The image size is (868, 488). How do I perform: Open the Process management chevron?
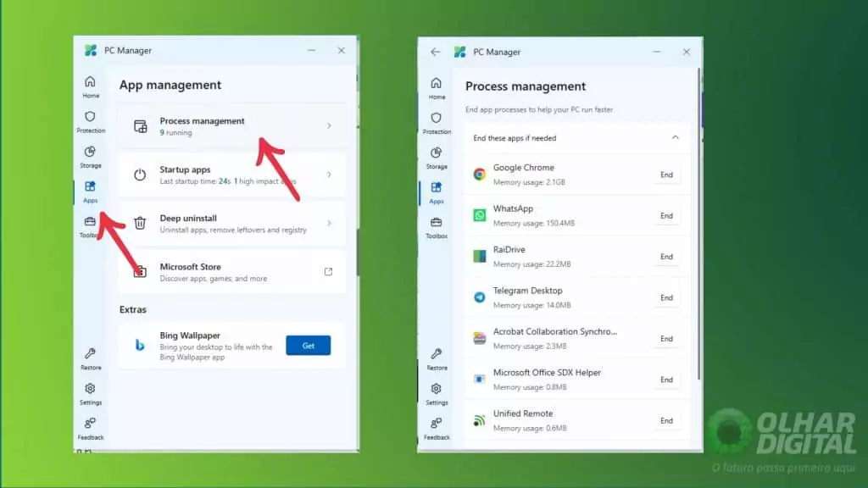(x=329, y=126)
